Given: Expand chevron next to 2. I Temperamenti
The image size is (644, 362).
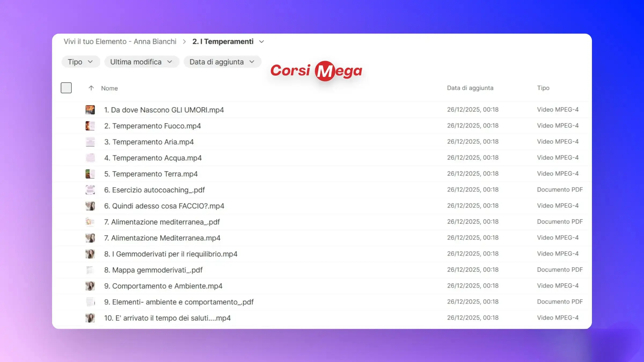Looking at the screenshot, I should click(262, 42).
